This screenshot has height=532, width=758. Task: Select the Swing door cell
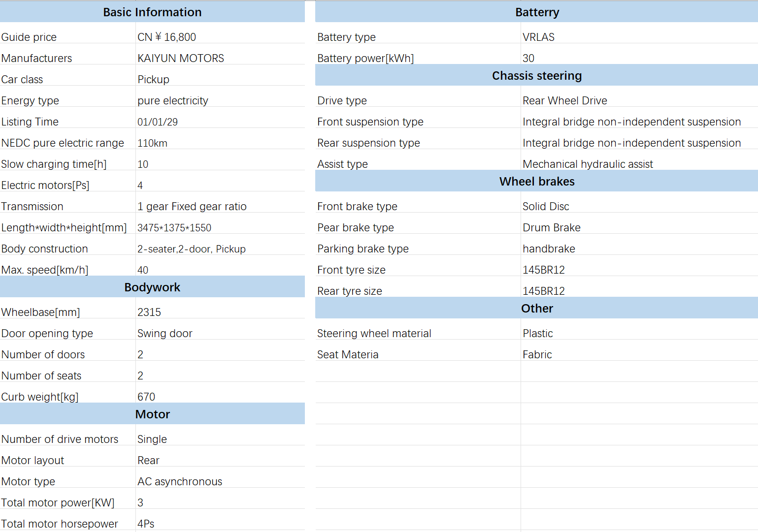(x=165, y=334)
